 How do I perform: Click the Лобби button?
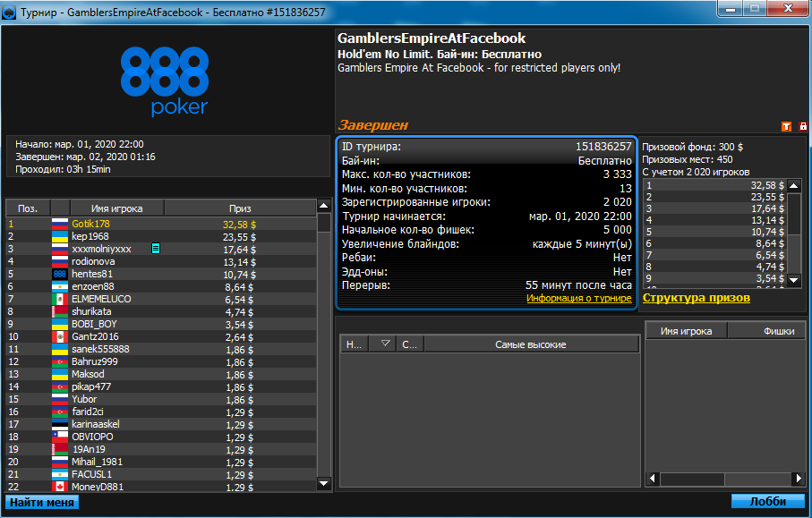pyautogui.click(x=768, y=501)
